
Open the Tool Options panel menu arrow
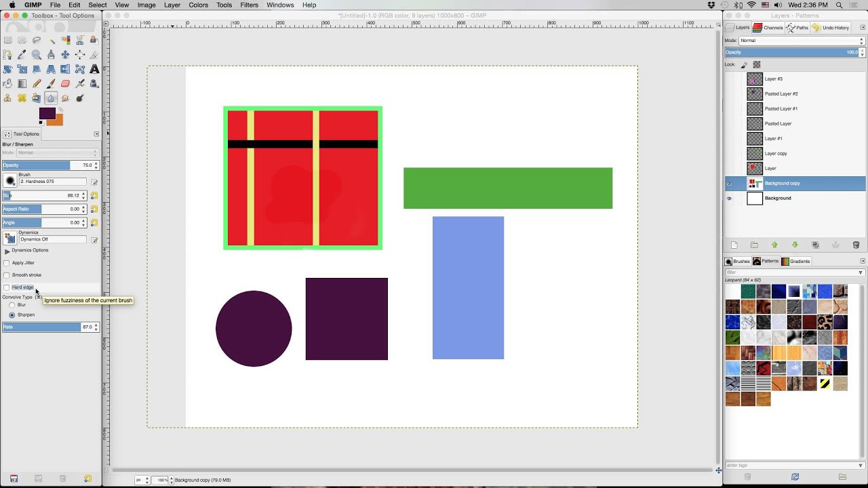pyautogui.click(x=96, y=134)
